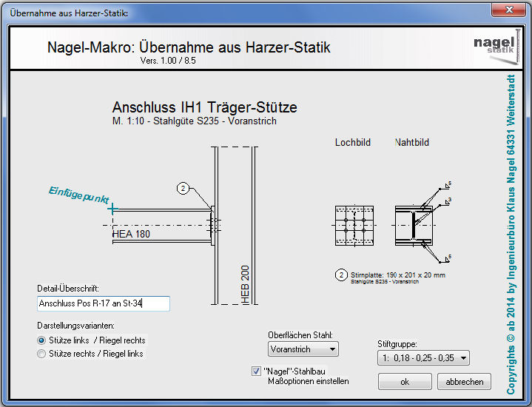The height and width of the screenshot is (407, 532).
Task: Toggle the "Nagel"-Stahlbau Maßoptionen checkbox
Action: click(257, 371)
